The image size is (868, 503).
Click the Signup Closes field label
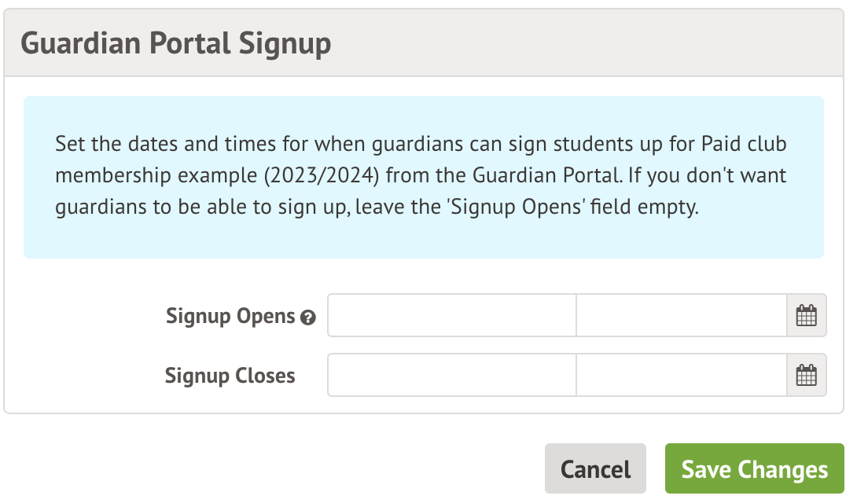230,376
